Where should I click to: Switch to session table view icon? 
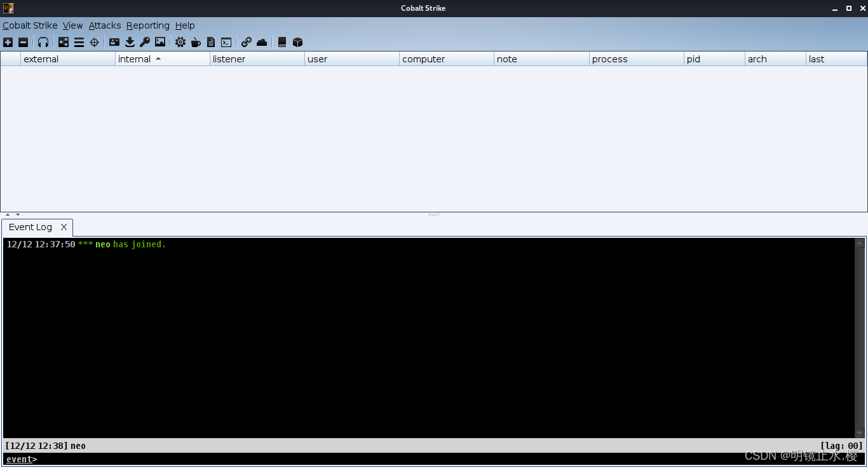[x=79, y=43]
